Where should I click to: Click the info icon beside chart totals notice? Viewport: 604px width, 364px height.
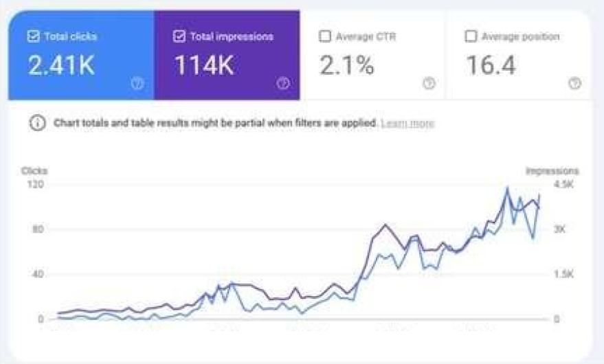pos(36,124)
